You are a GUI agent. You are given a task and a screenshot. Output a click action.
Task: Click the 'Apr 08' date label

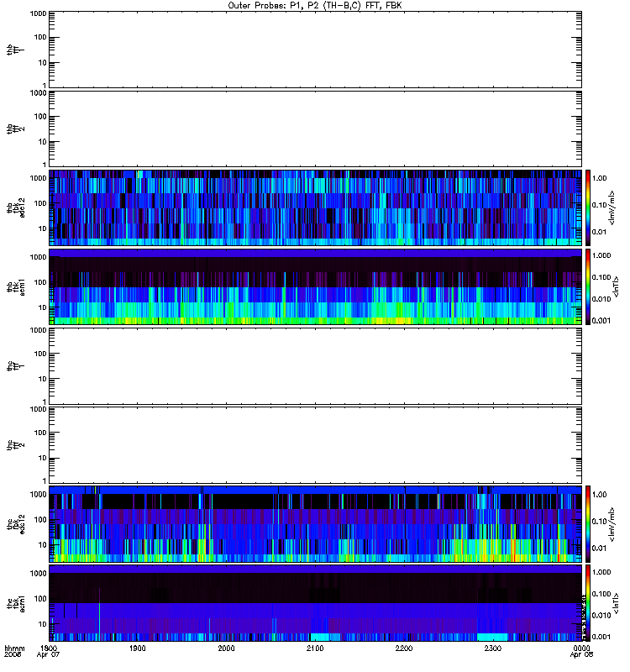click(x=581, y=655)
